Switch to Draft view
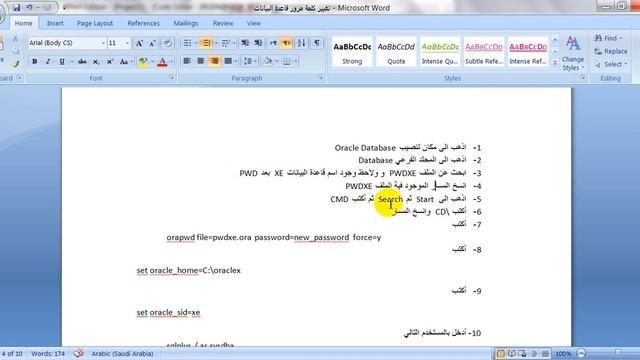This screenshot has width=640, height=360. (x=545, y=353)
